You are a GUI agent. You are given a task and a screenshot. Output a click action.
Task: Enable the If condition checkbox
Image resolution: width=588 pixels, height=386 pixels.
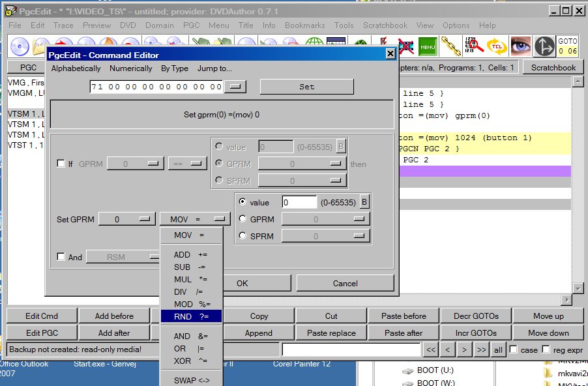point(61,164)
